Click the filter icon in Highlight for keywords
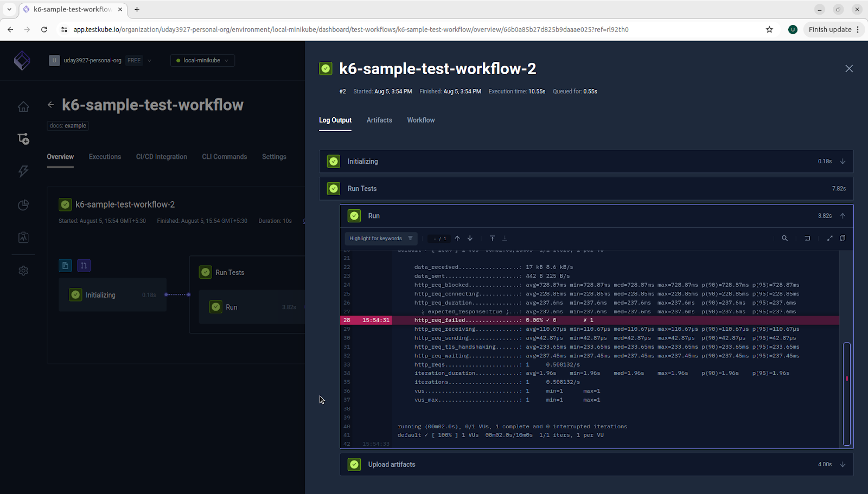This screenshot has height=494, width=868. pos(410,238)
